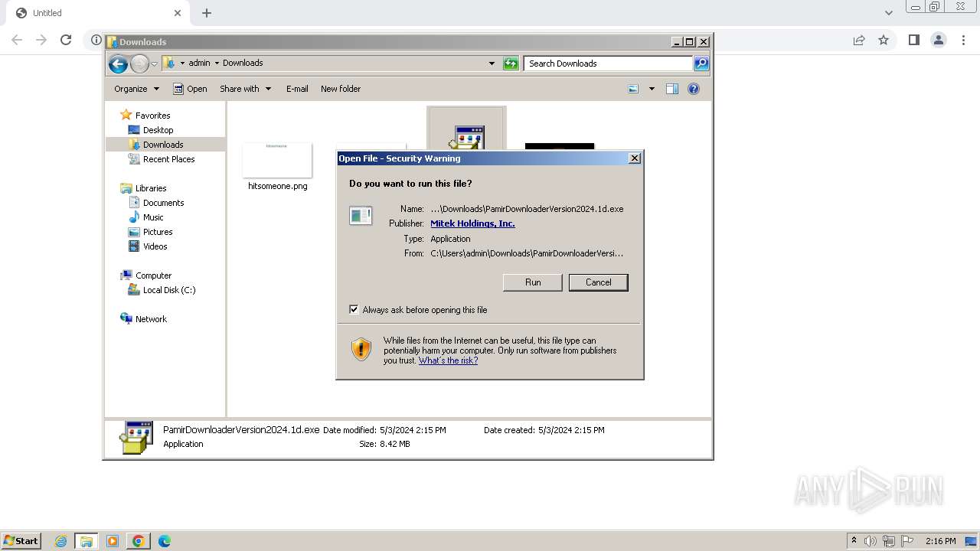The height and width of the screenshot is (551, 980).
Task: Click the search magnifier icon in Explorer
Action: point(701,64)
